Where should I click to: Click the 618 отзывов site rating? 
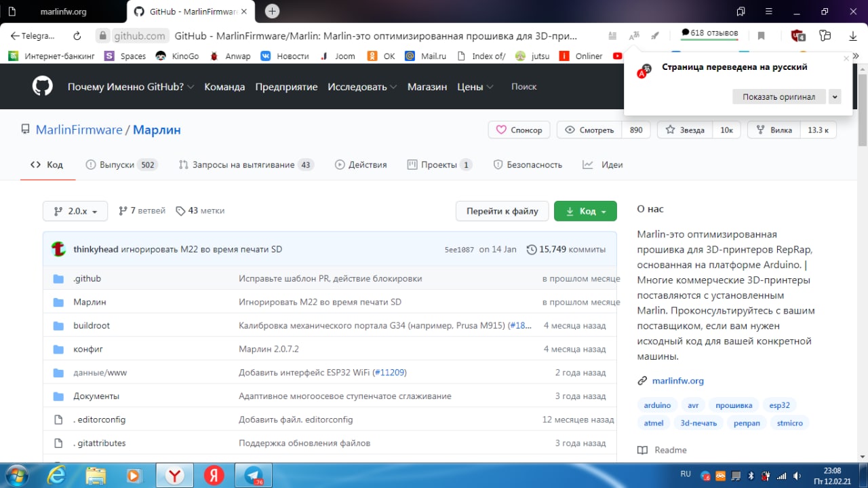(x=709, y=33)
